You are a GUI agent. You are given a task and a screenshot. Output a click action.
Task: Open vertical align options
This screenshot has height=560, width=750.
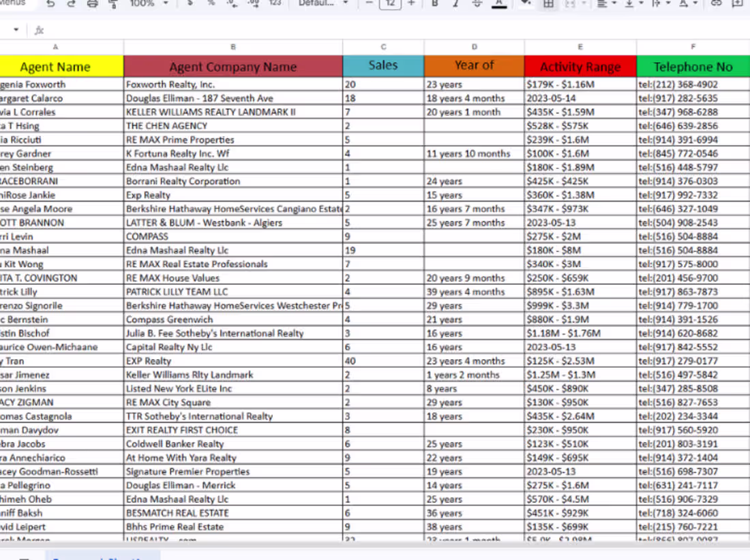pyautogui.click(x=634, y=3)
